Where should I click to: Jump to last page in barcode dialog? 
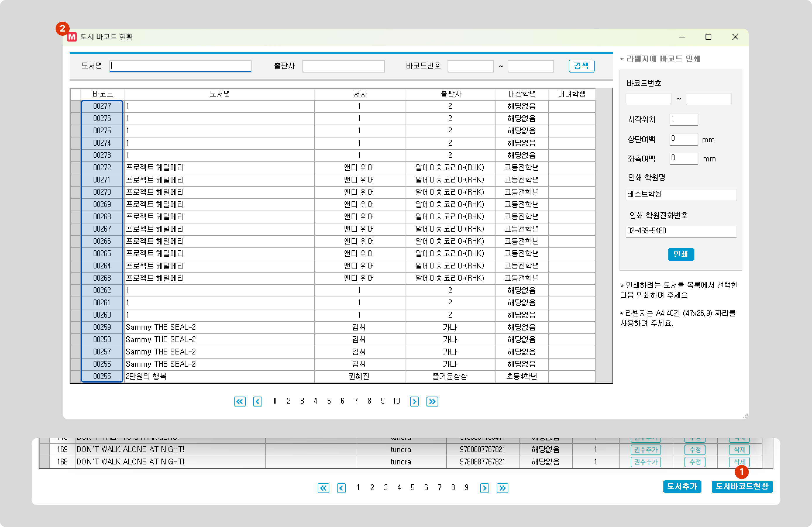point(432,402)
